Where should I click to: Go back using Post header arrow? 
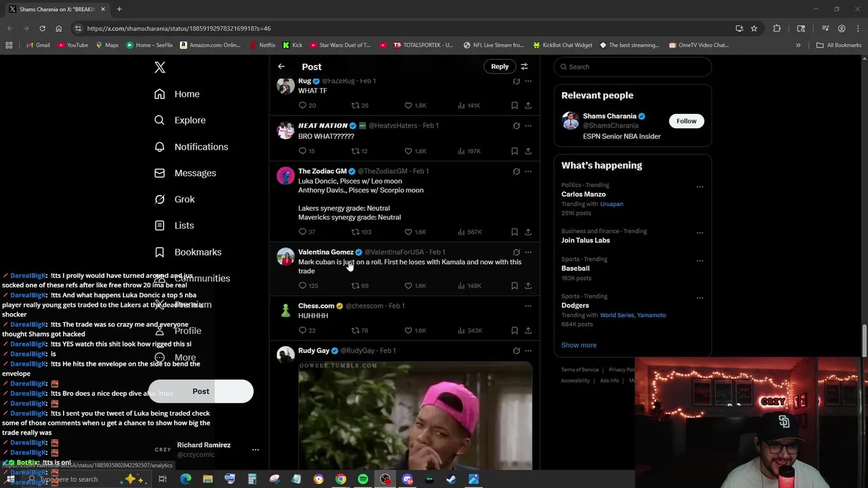click(281, 66)
